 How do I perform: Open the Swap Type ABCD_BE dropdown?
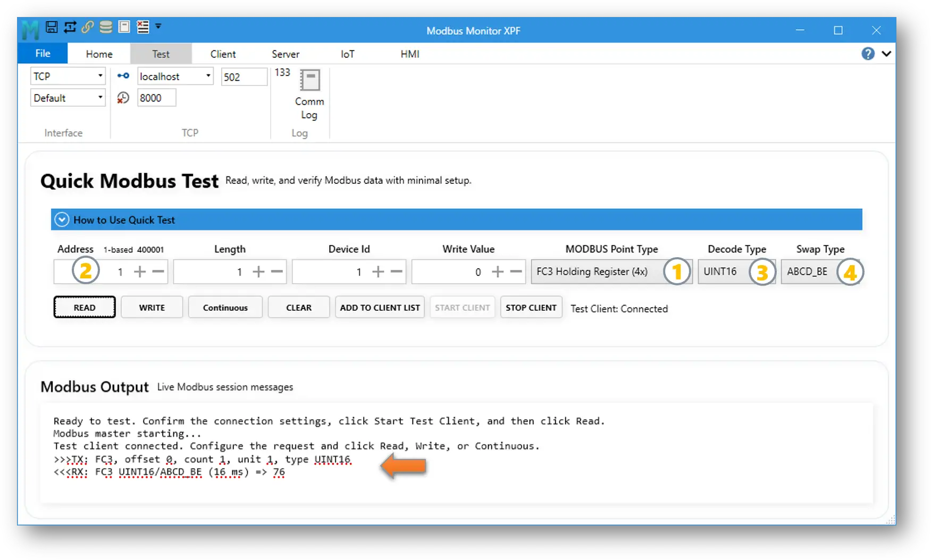(x=821, y=271)
